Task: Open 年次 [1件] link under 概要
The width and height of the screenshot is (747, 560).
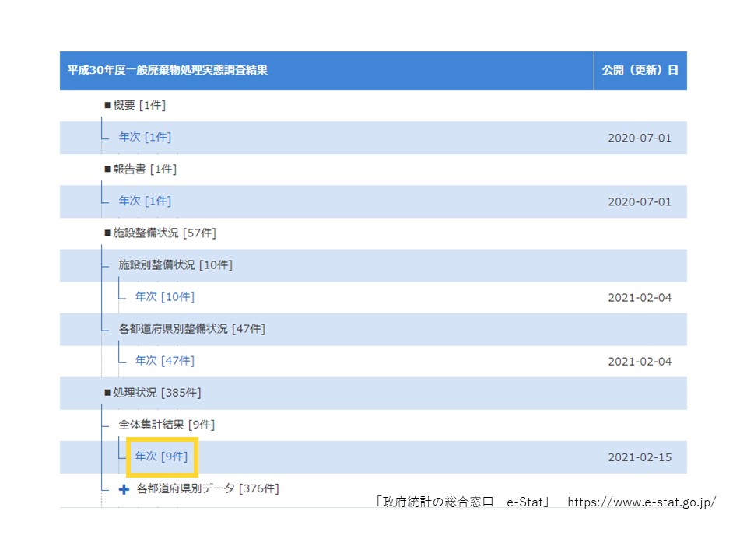Action: pos(145,137)
